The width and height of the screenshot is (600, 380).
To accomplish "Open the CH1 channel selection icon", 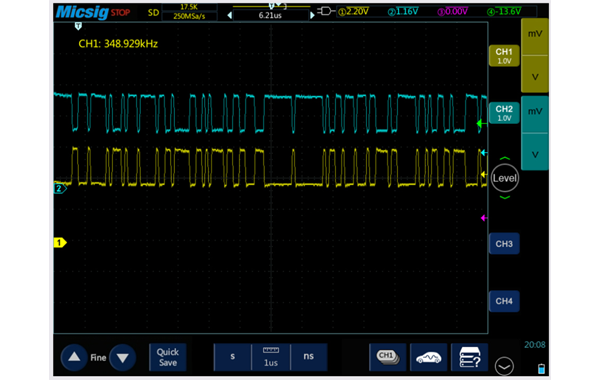I will [388, 357].
